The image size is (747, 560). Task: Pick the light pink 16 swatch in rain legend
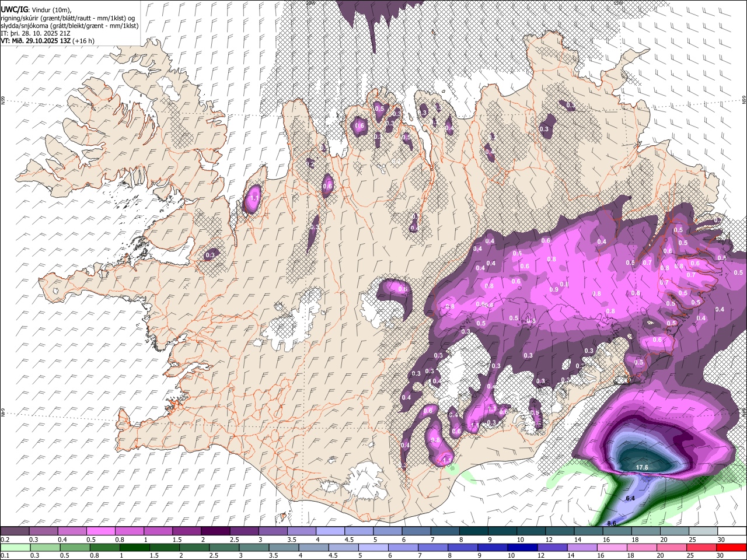point(612,547)
